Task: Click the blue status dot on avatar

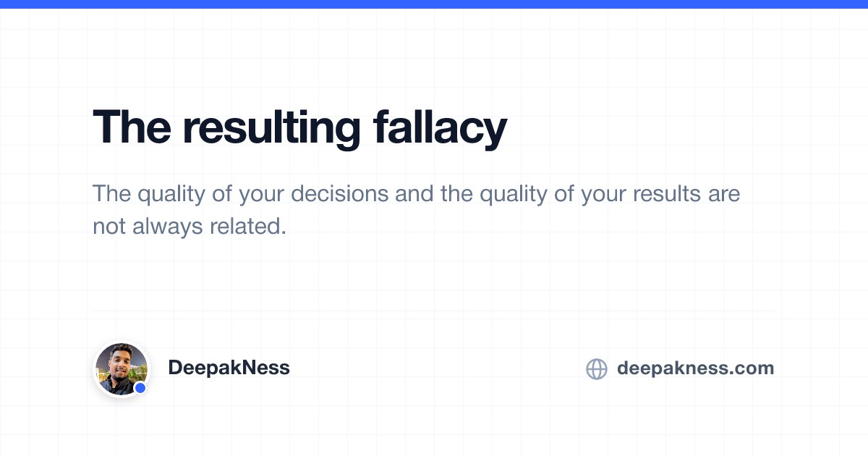Action: (x=140, y=388)
